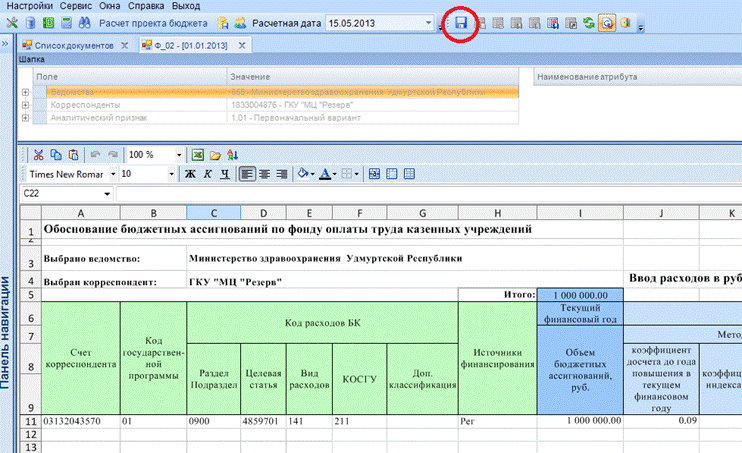Open the Times New Roman font dropdown

point(111,174)
